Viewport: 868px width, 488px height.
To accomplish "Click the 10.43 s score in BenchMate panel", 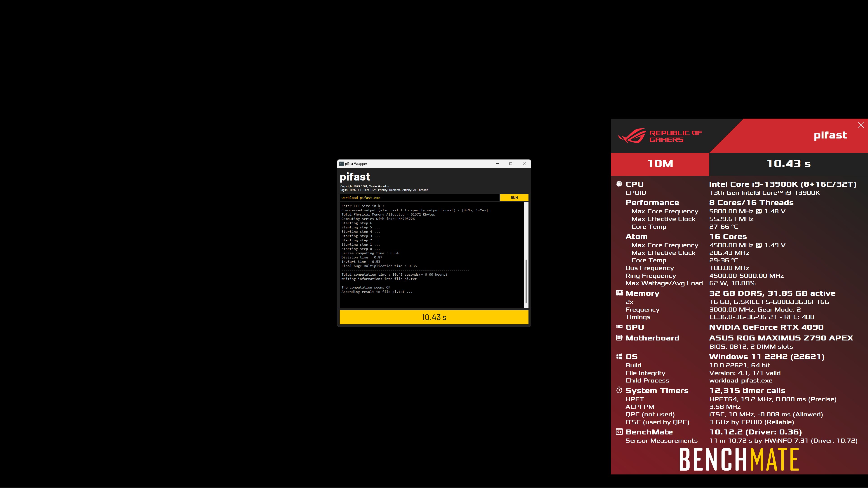I will (x=788, y=164).
